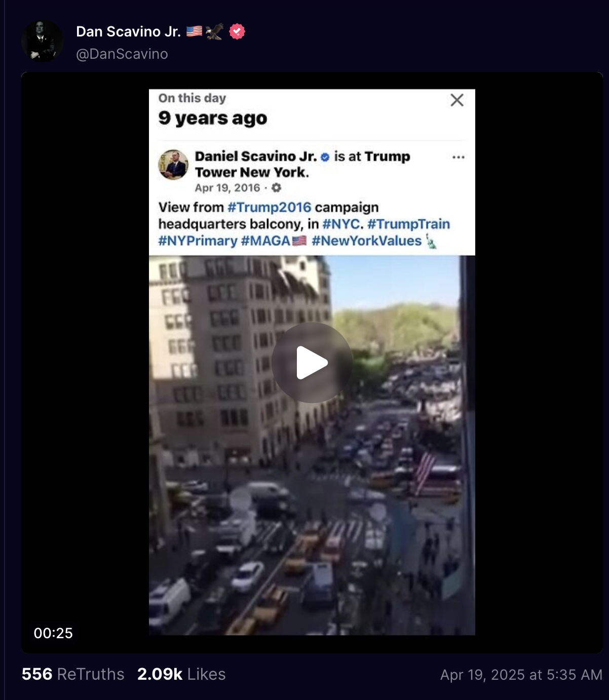Click the post privacy gear icon
This screenshot has width=609, height=700.
(276, 187)
